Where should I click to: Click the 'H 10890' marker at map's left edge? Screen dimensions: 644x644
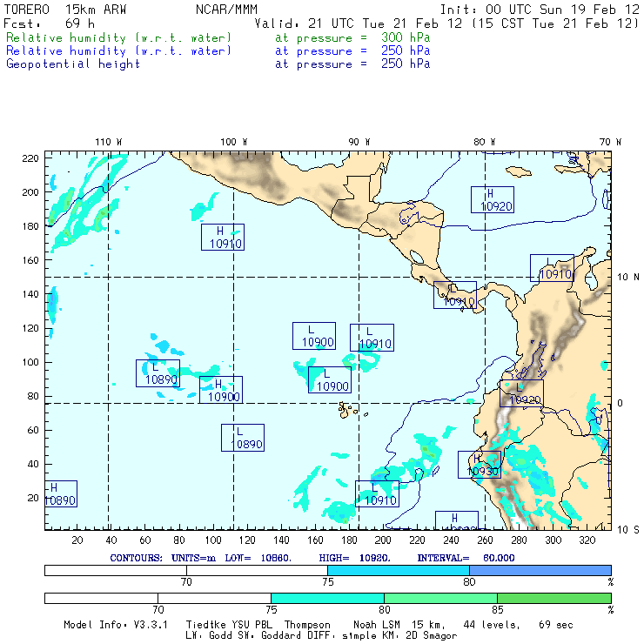tap(61, 493)
